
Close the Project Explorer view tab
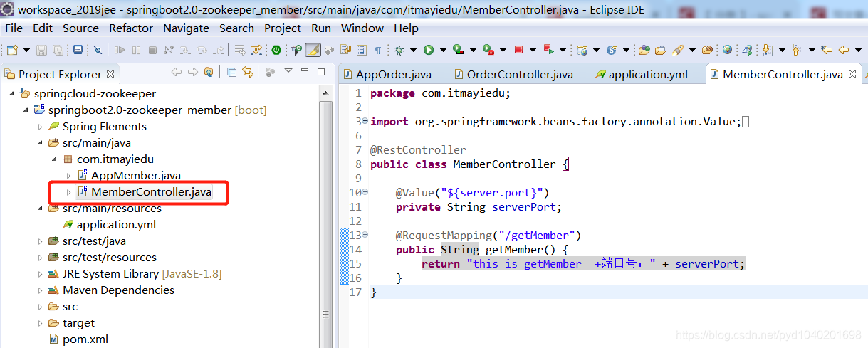click(x=110, y=74)
